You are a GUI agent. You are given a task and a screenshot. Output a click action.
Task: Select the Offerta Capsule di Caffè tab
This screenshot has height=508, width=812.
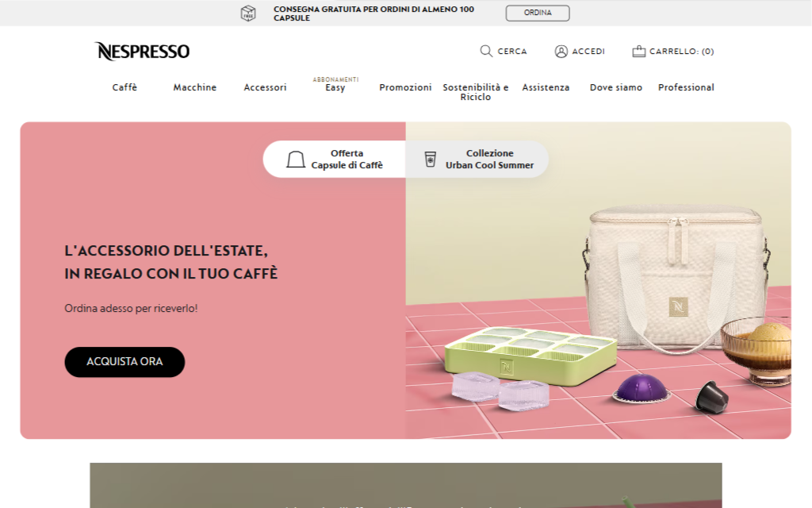coord(335,159)
